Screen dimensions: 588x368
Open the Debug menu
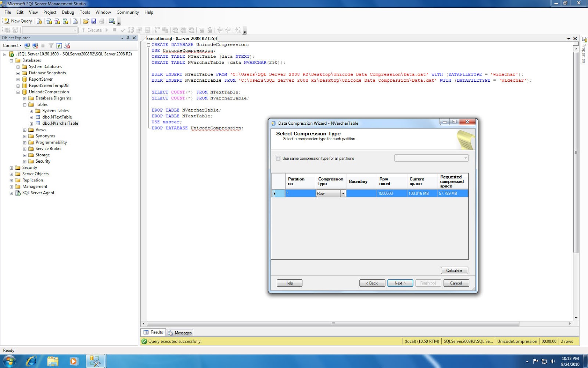[68, 12]
